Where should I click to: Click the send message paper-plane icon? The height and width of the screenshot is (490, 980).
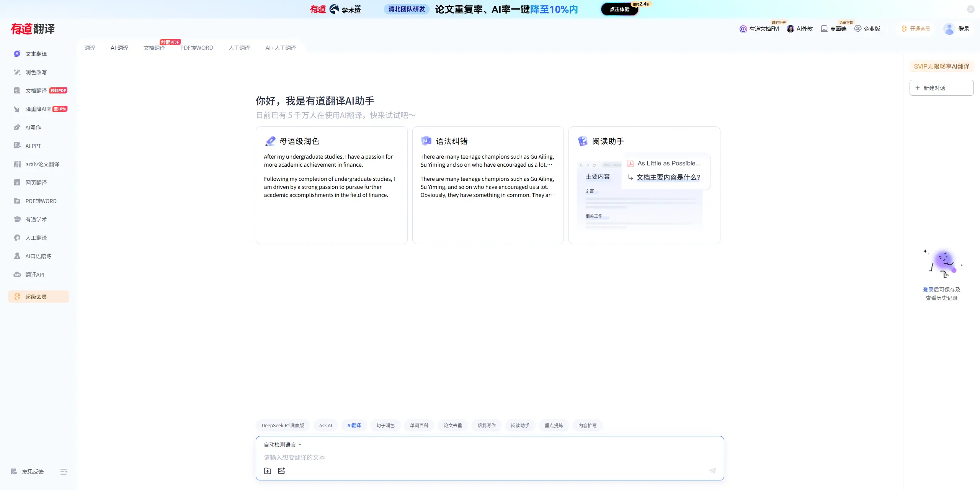click(x=713, y=470)
